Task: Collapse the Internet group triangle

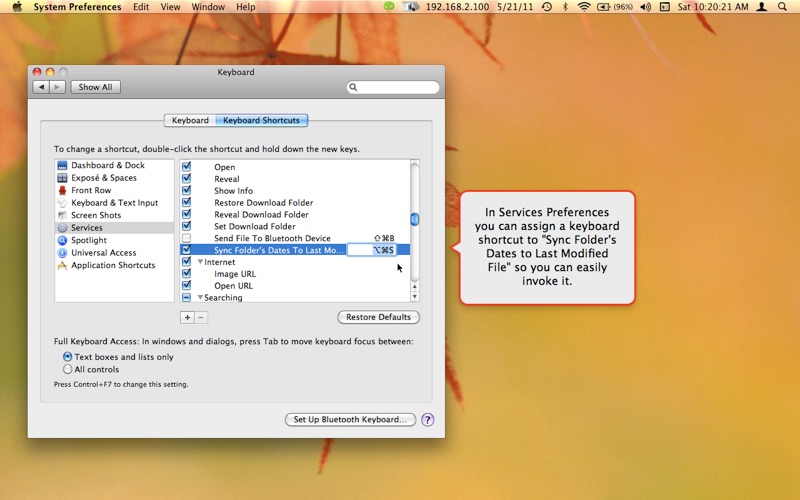Action: 201,262
